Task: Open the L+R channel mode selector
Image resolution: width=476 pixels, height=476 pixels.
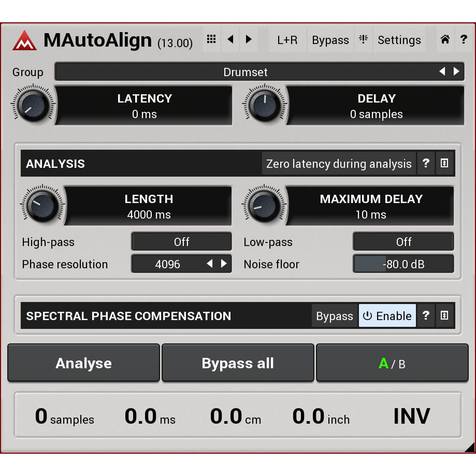Action: coord(287,40)
